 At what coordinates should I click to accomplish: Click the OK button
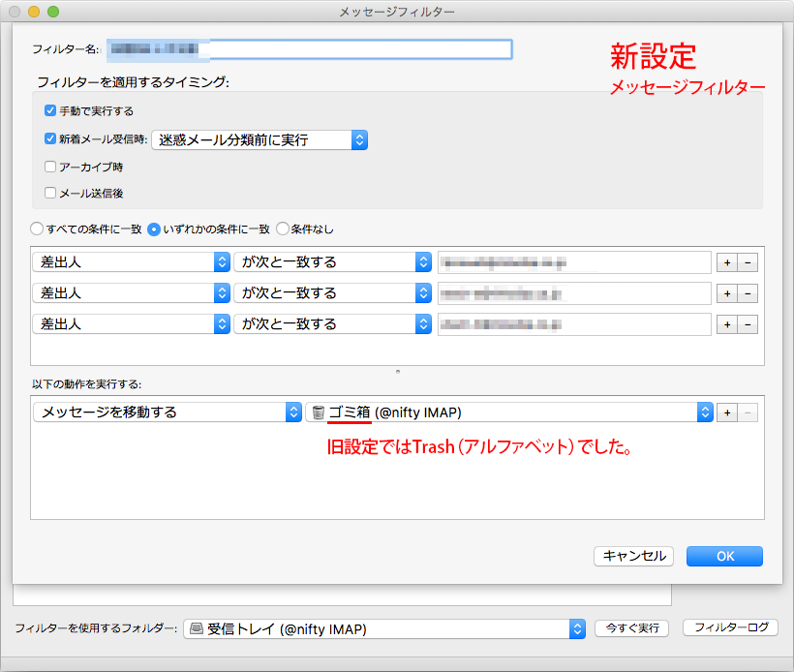[x=724, y=556]
